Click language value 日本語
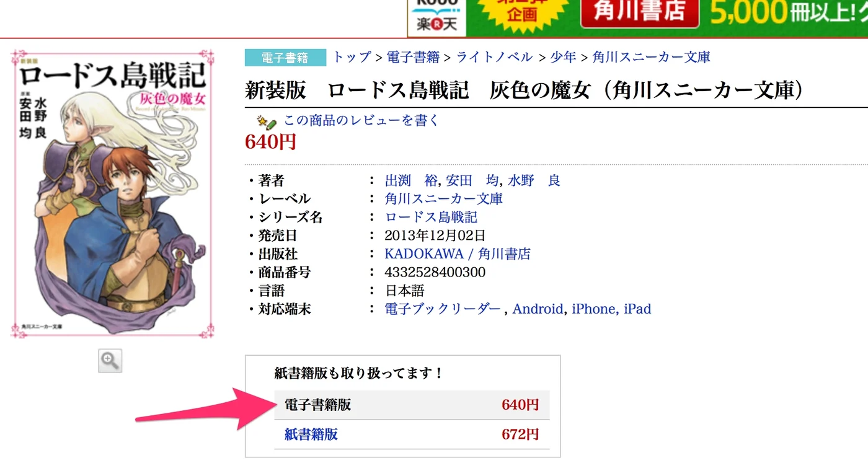 pyautogui.click(x=404, y=291)
